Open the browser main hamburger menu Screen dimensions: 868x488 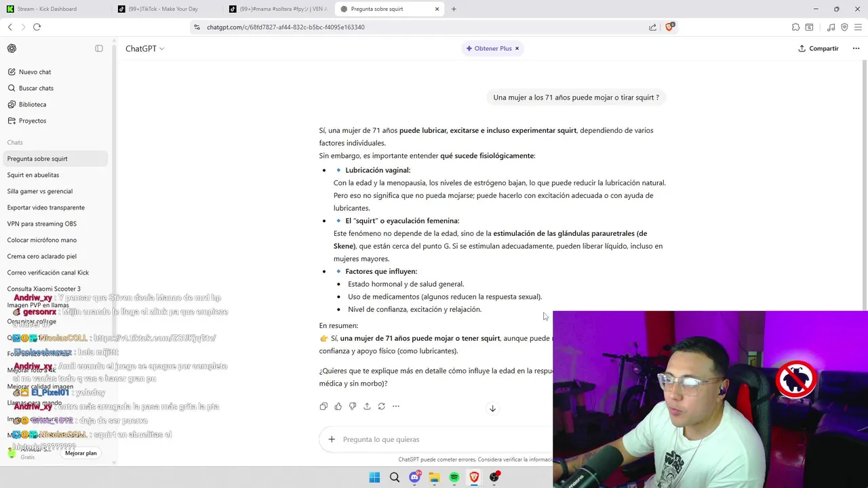coord(858,27)
